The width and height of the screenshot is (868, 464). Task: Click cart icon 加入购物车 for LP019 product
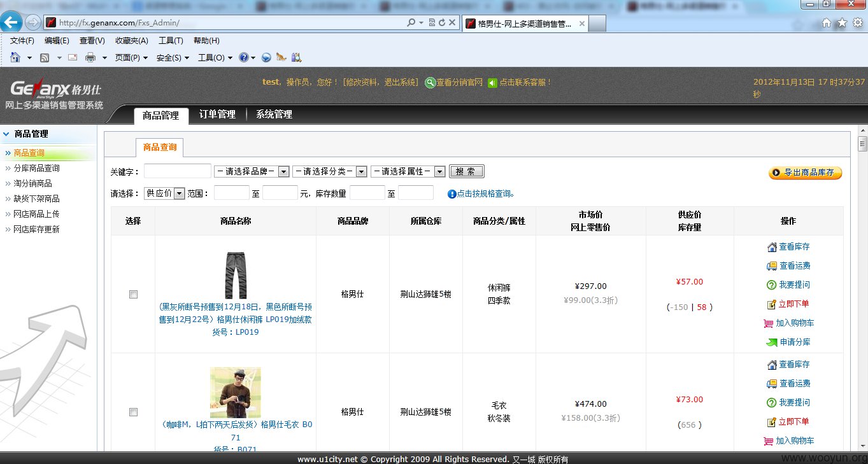tap(769, 323)
